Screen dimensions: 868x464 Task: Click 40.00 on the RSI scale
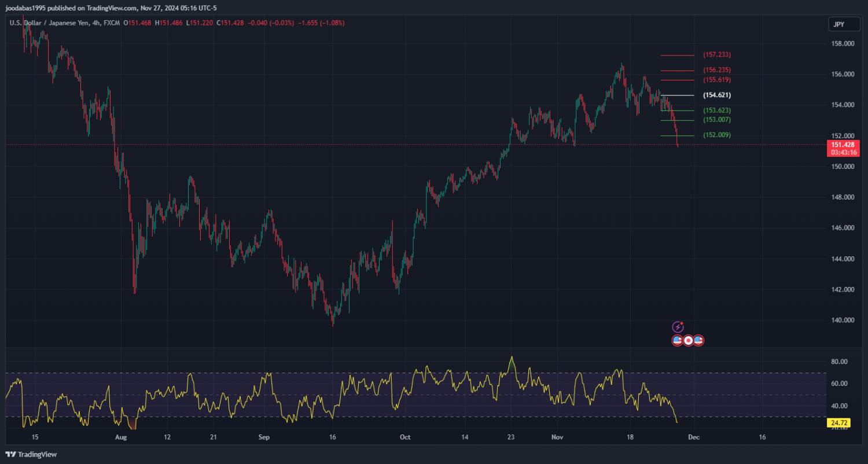[x=840, y=406]
